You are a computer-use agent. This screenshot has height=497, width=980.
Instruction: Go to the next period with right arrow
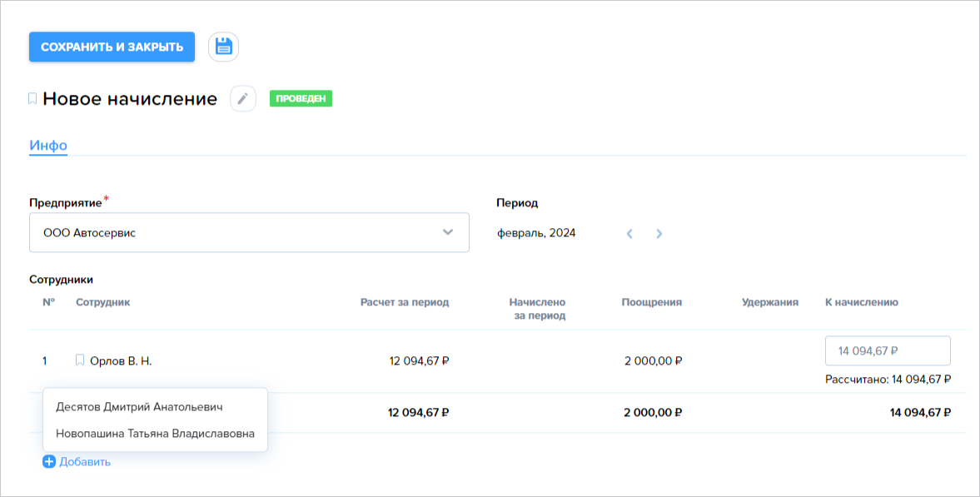coord(659,234)
